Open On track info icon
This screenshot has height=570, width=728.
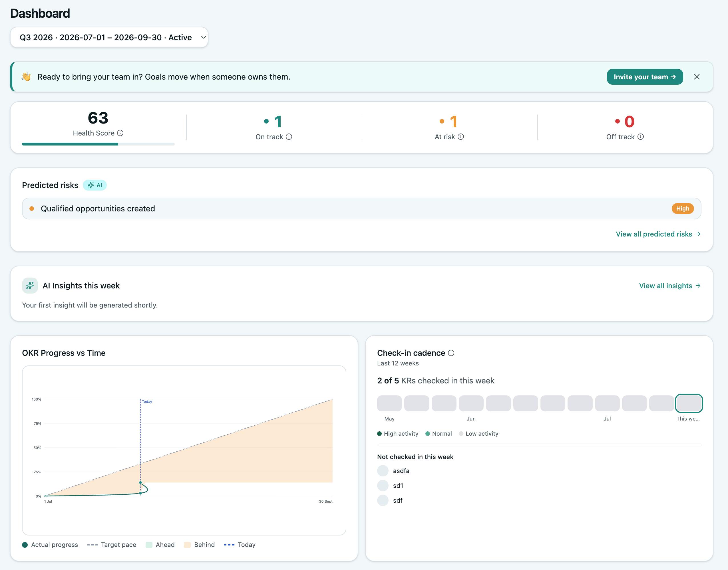point(289,137)
